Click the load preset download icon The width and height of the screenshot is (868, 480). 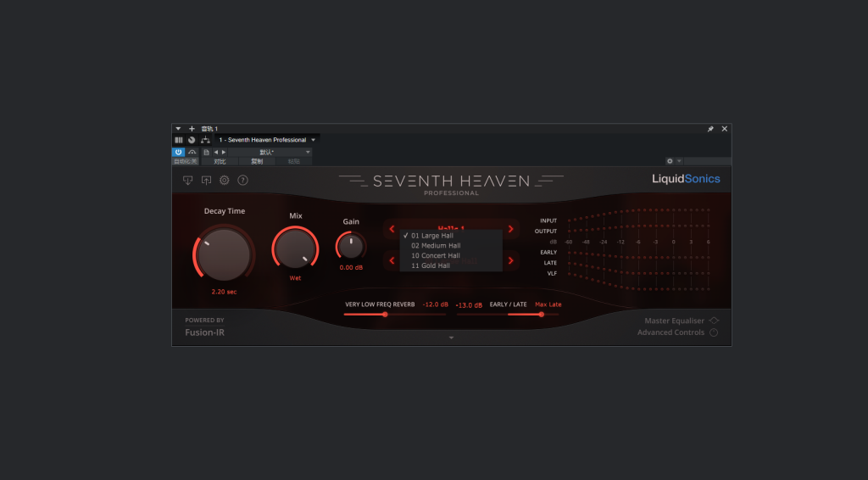pyautogui.click(x=187, y=181)
